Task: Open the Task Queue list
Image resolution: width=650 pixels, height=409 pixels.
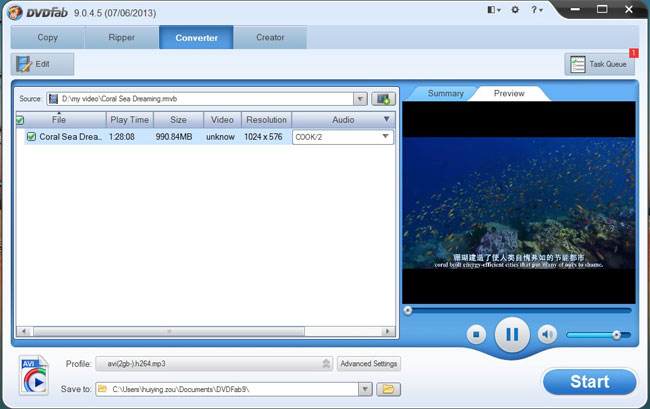Action: click(x=599, y=64)
